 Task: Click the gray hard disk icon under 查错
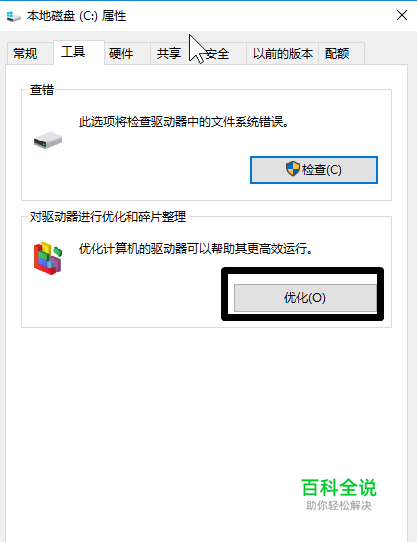click(48, 140)
